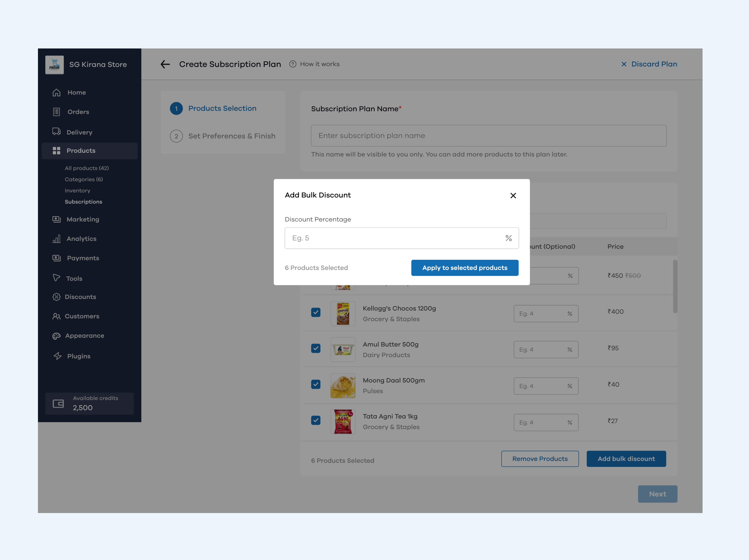Click the Remove Products button
Image resolution: width=749 pixels, height=560 pixels.
(540, 459)
